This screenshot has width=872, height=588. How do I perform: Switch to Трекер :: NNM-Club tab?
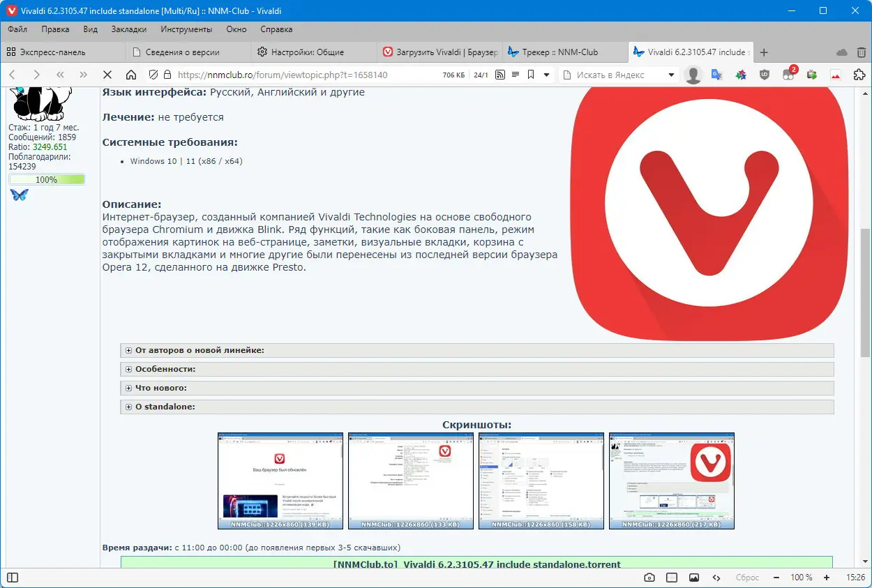coord(564,52)
